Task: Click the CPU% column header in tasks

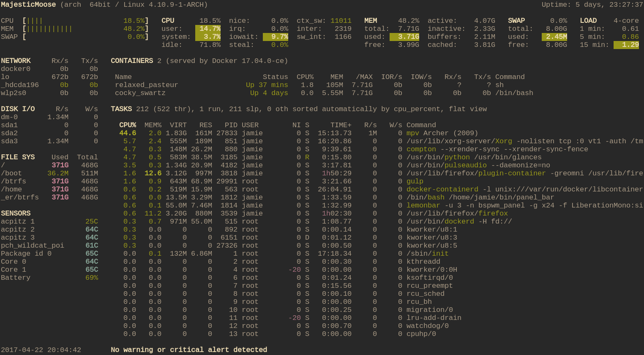Action: 128,125
